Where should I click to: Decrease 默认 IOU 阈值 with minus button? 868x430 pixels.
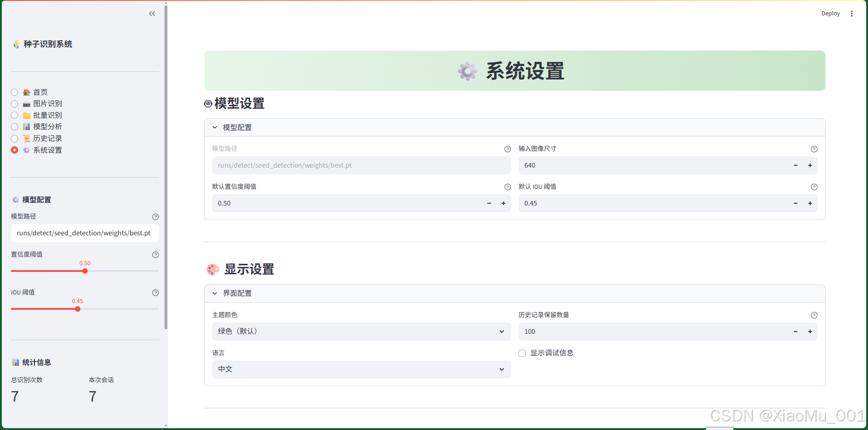click(796, 203)
